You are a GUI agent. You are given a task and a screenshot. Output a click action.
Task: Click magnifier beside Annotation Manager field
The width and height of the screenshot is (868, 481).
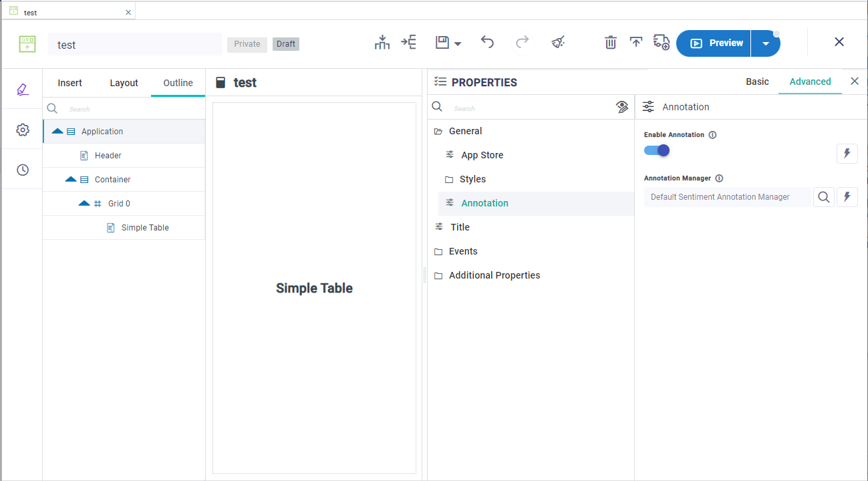point(823,197)
